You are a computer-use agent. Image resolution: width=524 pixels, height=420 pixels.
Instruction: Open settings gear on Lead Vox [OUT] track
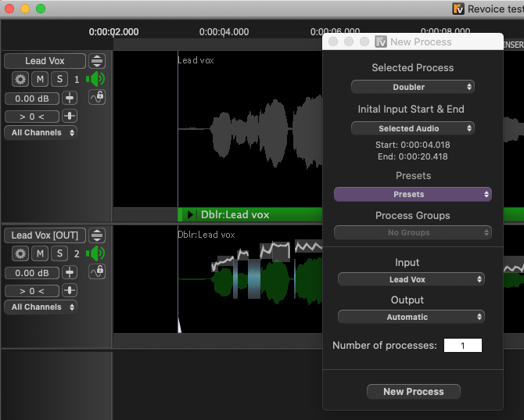tap(20, 253)
